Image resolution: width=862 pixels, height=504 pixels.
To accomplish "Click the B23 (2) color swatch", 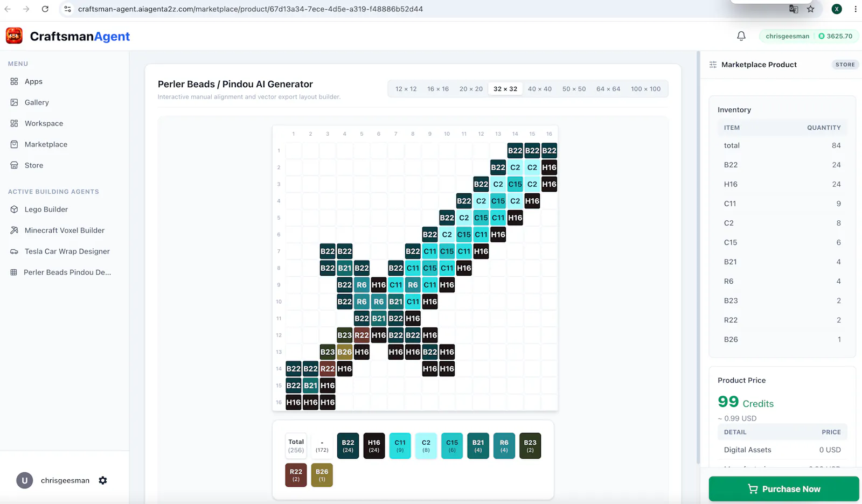I will pos(530,446).
